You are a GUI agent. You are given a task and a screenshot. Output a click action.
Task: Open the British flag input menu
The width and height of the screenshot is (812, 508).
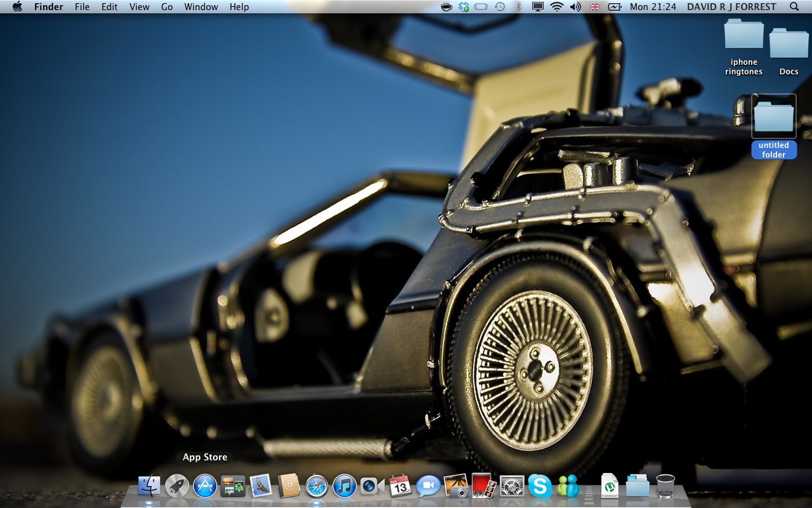pos(595,7)
